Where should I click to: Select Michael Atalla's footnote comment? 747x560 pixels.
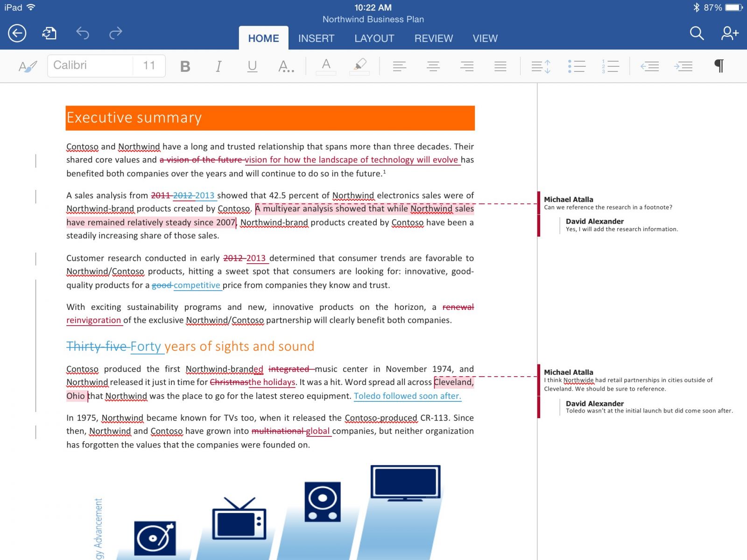tap(608, 203)
